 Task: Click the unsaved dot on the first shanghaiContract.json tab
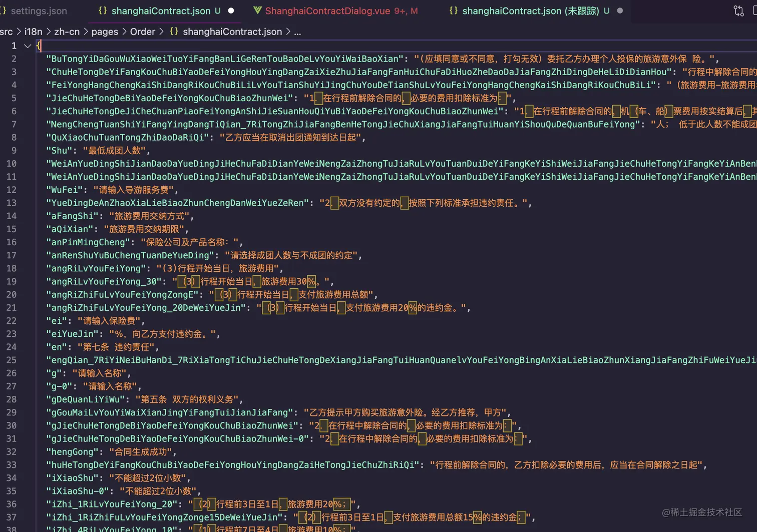pos(231,11)
